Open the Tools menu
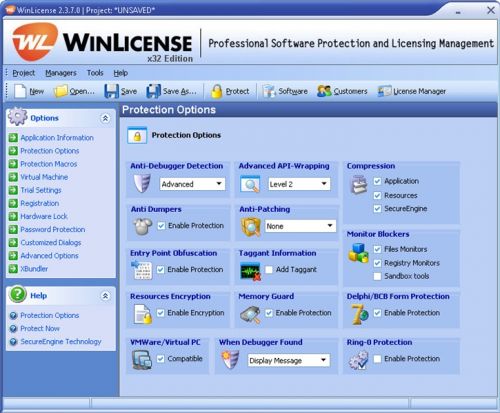The width and height of the screenshot is (500, 413). (x=95, y=73)
